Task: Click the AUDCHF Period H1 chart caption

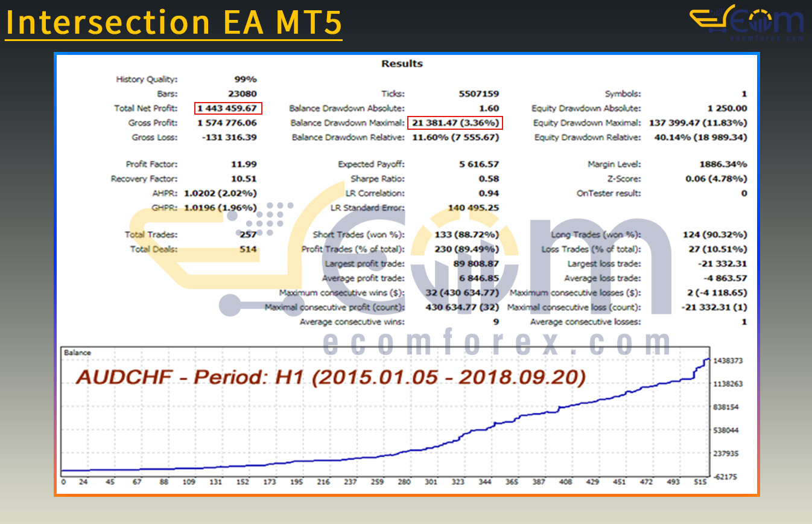Action: click(330, 378)
